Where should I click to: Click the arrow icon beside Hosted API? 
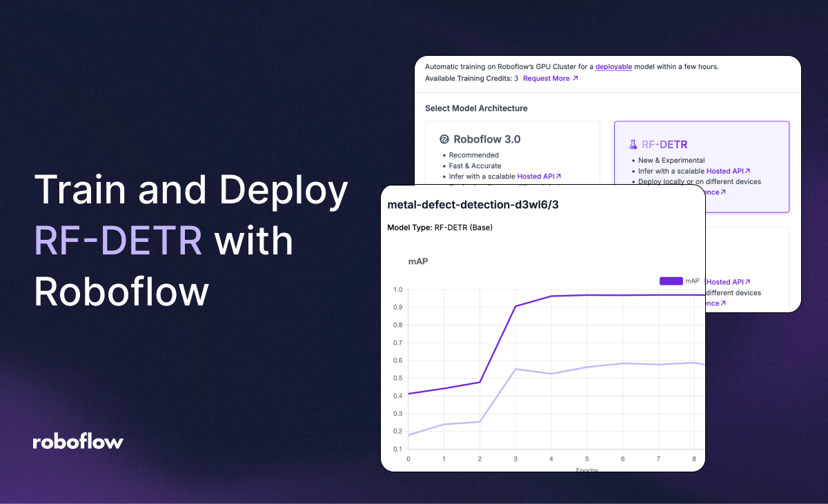point(558,177)
